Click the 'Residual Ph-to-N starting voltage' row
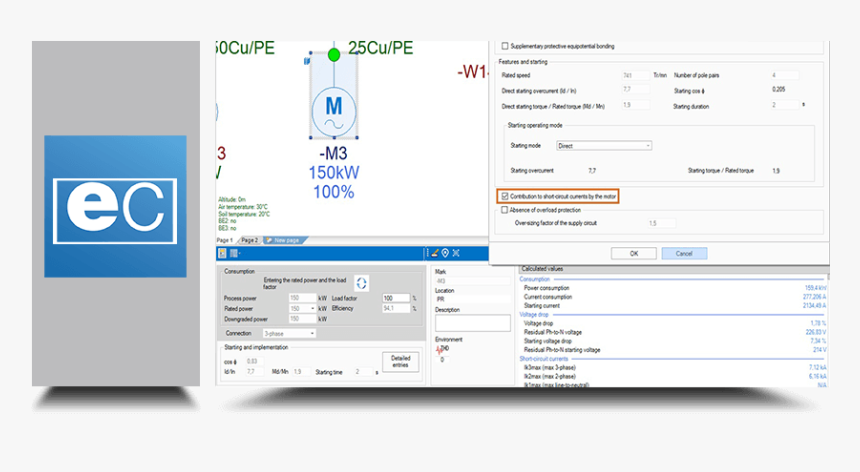Screen dimensions: 860x472 coord(674,350)
